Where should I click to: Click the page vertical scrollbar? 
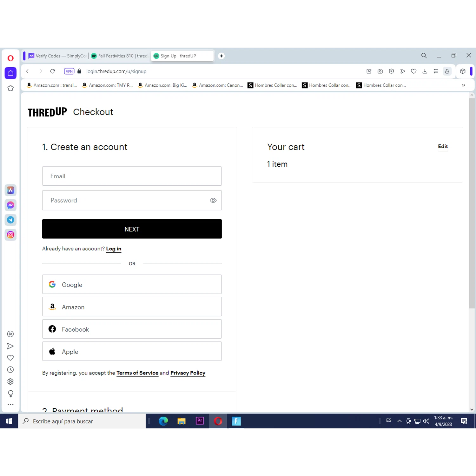(472, 203)
